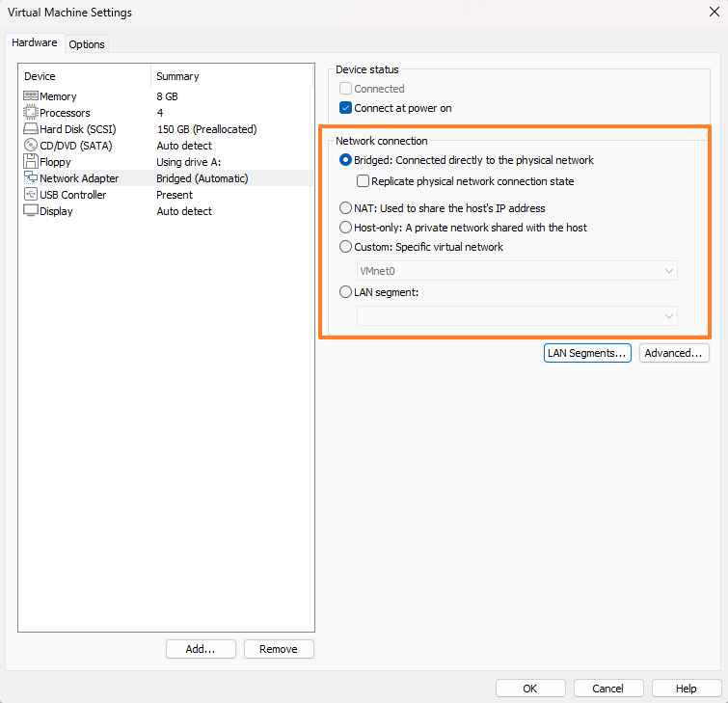Toggle the Connected checkbox
This screenshot has width=728, height=703.
[345, 88]
